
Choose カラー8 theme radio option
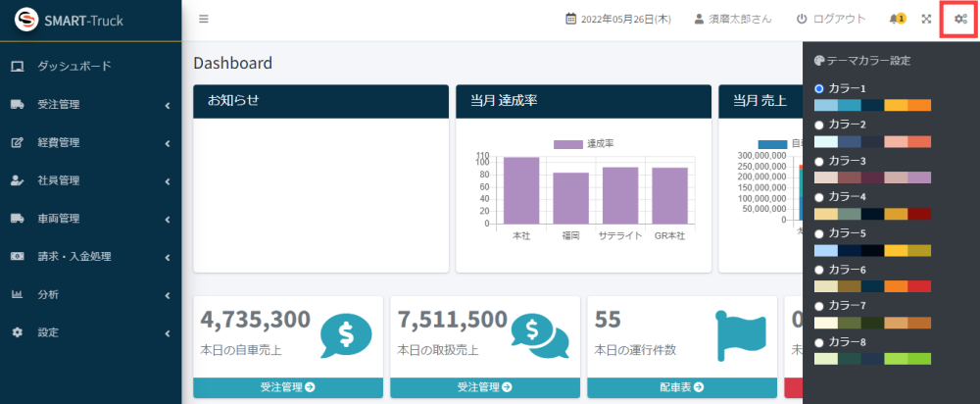(x=819, y=342)
